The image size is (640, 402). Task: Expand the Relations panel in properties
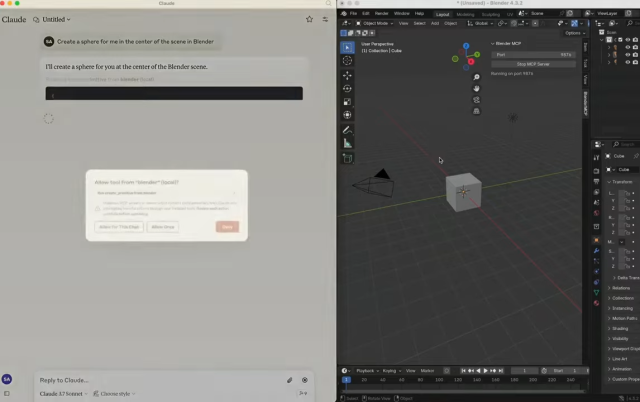point(621,288)
